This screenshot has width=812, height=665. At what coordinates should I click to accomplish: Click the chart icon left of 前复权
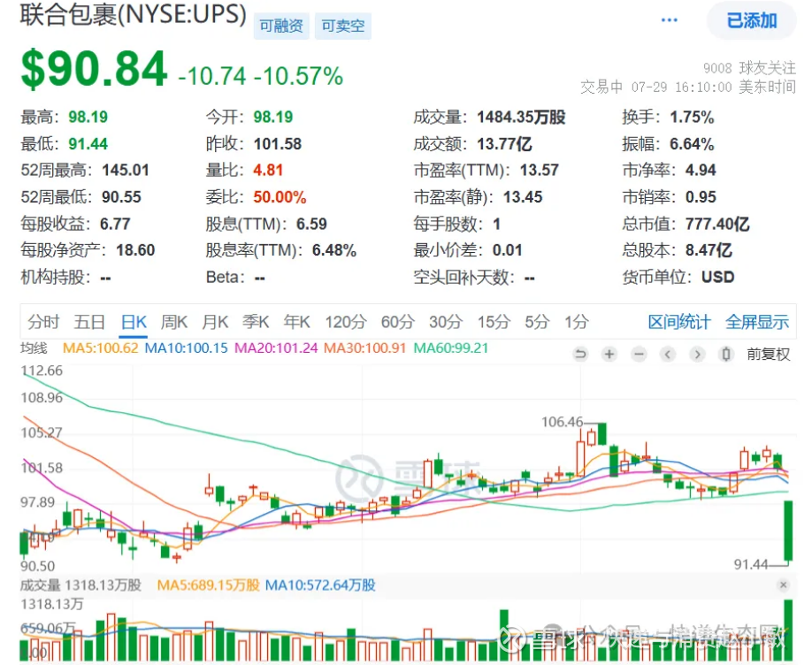point(726,355)
